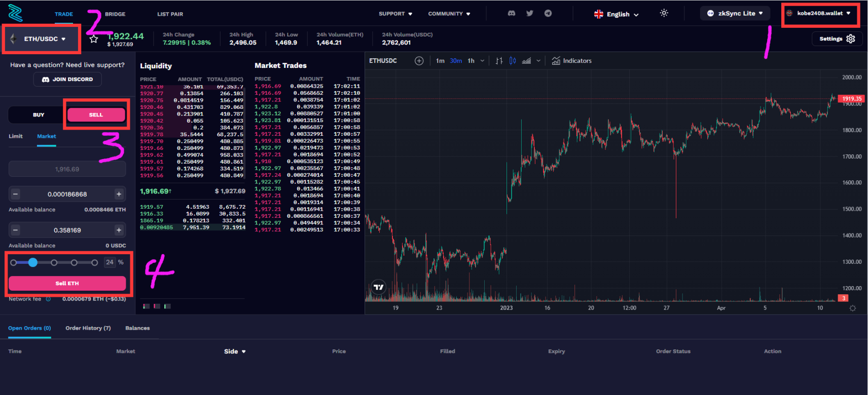Open the English language dropdown
Screen dimensions: 868x395
[617, 14]
